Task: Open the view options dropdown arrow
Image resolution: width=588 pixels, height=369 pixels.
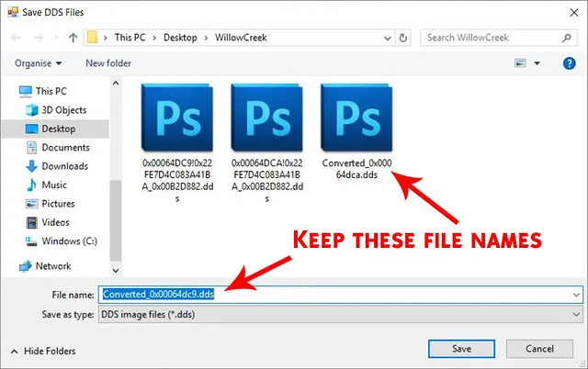Action: click(537, 63)
